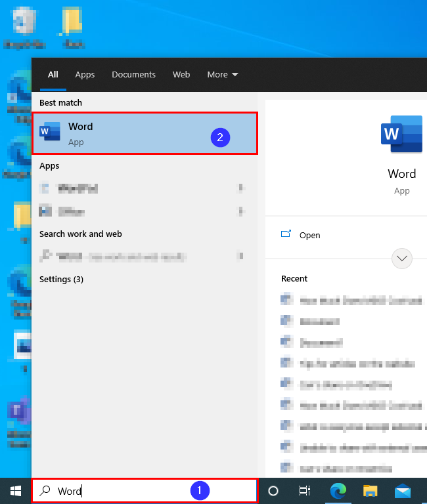This screenshot has width=427, height=504.
Task: Launch Microsoft Edge from the taskbar
Action: coord(338,491)
